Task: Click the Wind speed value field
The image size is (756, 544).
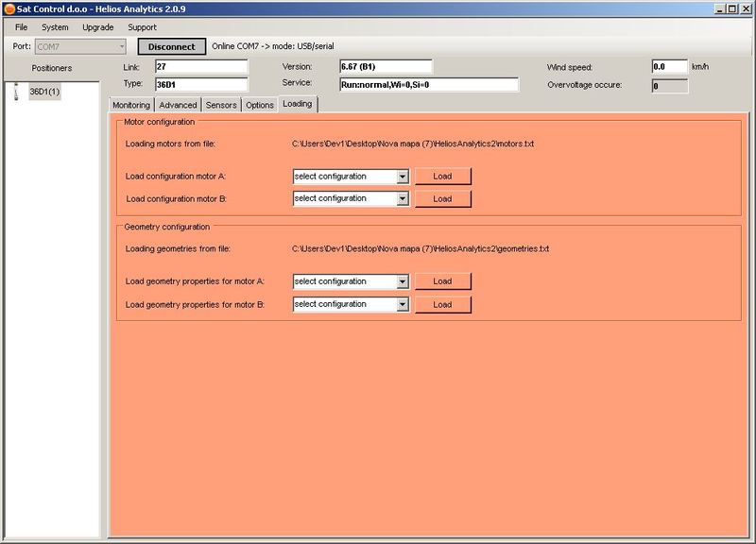Action: click(669, 66)
